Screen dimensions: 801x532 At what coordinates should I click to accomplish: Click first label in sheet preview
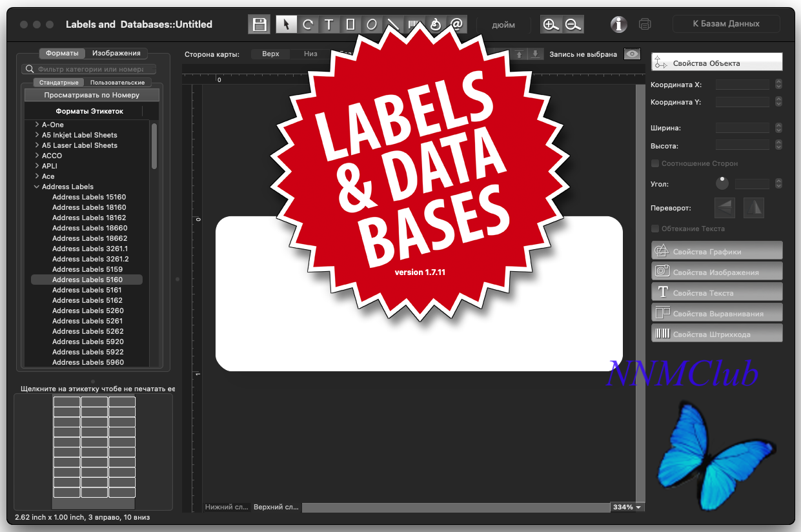point(66,402)
